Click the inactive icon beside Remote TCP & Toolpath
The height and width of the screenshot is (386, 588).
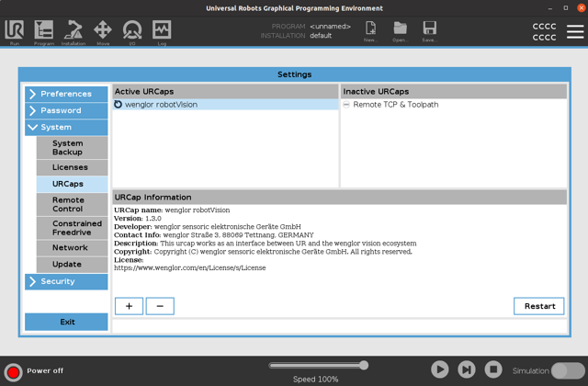pos(346,105)
